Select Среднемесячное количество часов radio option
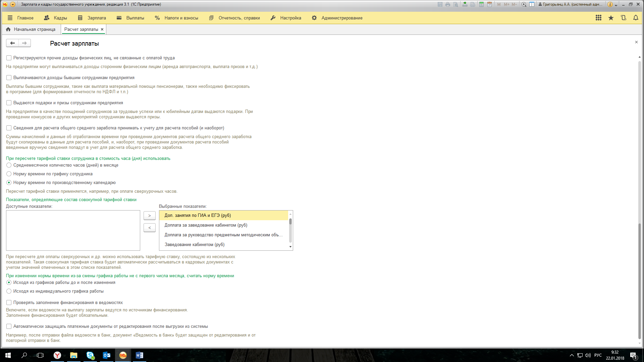The image size is (644, 362). pyautogui.click(x=9, y=165)
